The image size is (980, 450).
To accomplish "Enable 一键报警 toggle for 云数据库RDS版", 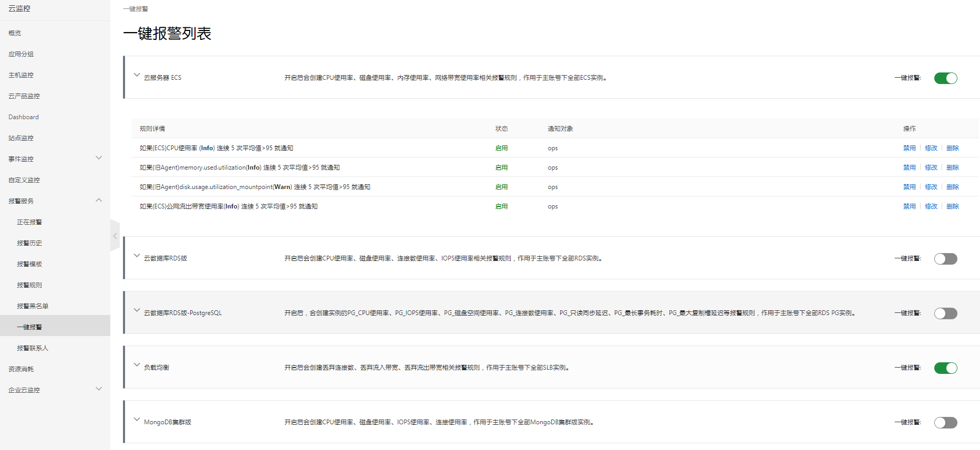I will point(945,259).
